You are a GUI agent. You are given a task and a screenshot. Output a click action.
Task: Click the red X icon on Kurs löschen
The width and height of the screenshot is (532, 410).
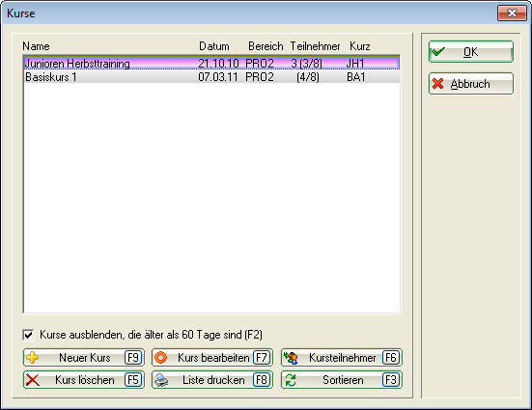click(33, 380)
